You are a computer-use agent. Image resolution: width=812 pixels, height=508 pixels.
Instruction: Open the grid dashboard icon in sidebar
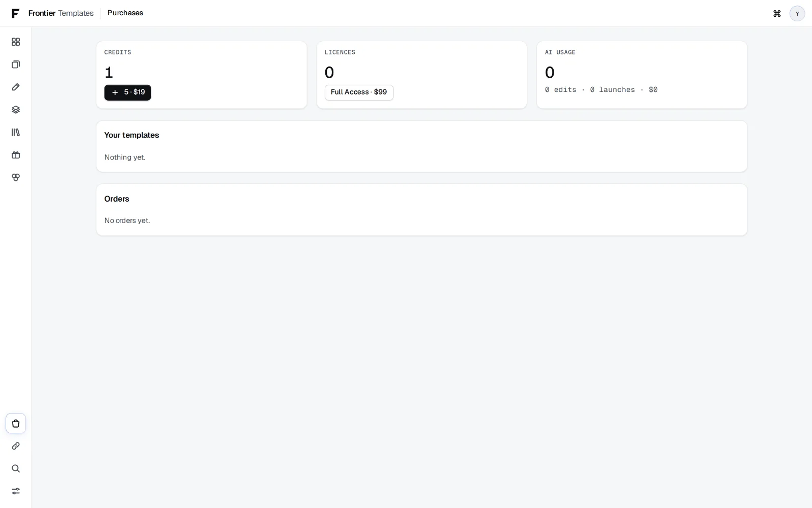tap(16, 42)
